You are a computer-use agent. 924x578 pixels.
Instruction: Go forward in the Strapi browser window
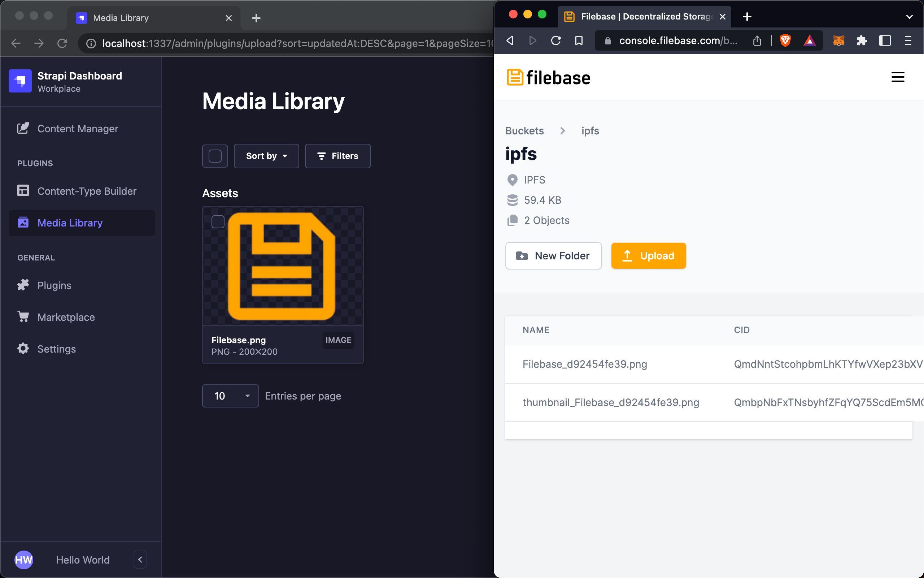coord(39,43)
